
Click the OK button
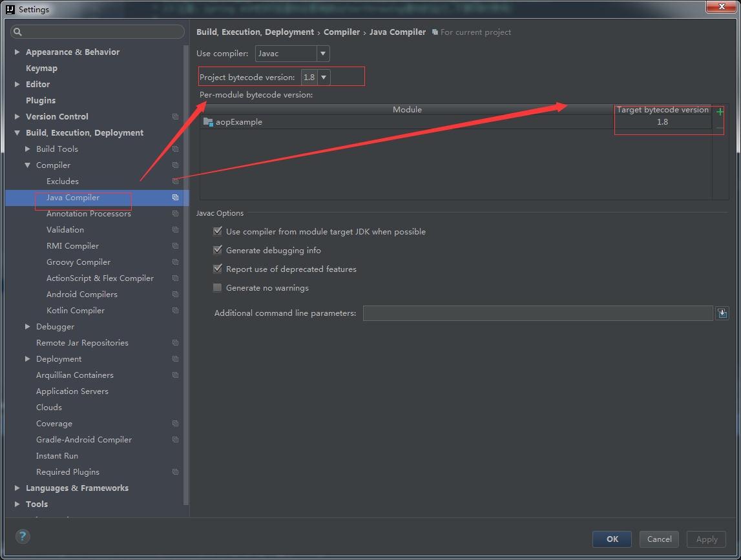click(x=611, y=539)
